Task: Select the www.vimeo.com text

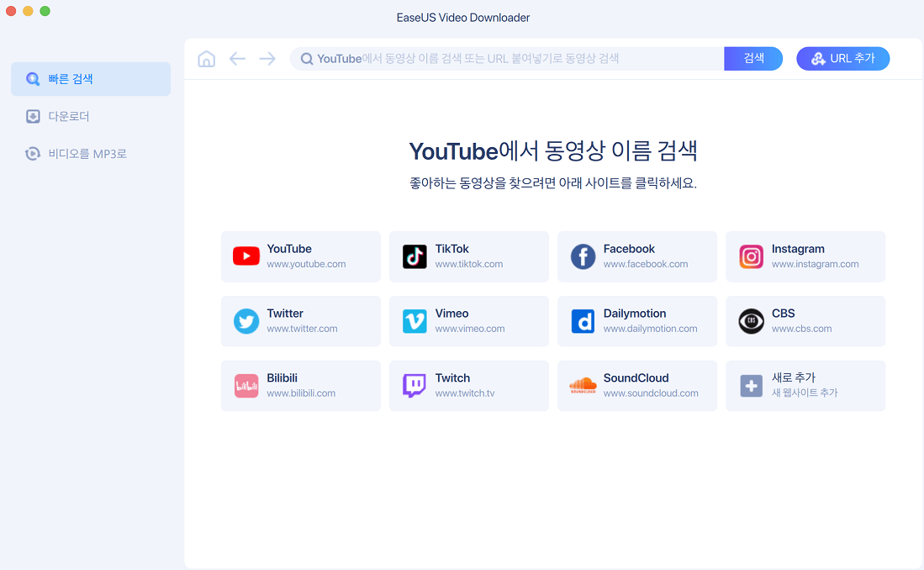Action: 470,329
